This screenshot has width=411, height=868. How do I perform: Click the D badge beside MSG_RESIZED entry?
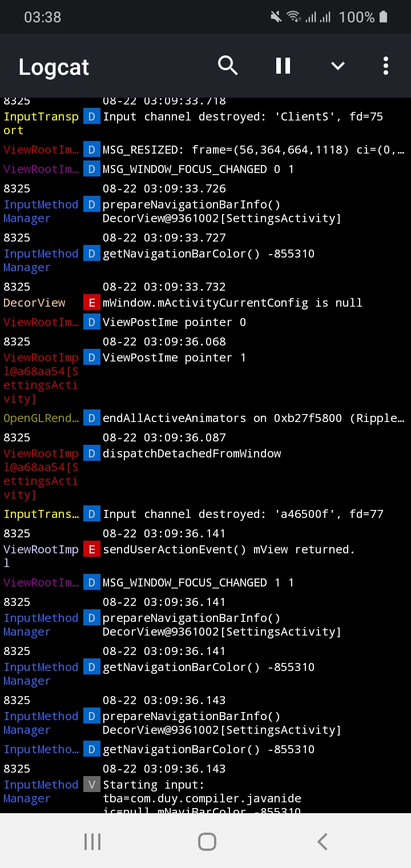point(91,150)
